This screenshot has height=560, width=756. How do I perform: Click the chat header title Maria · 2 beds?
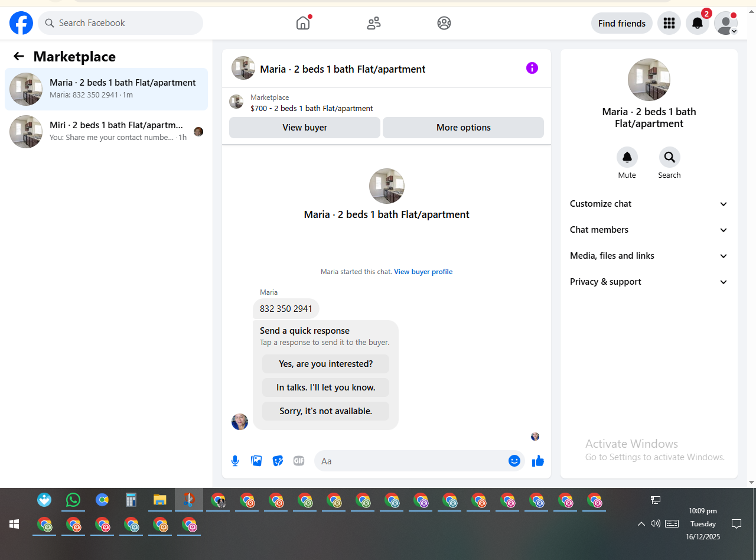[x=343, y=69]
